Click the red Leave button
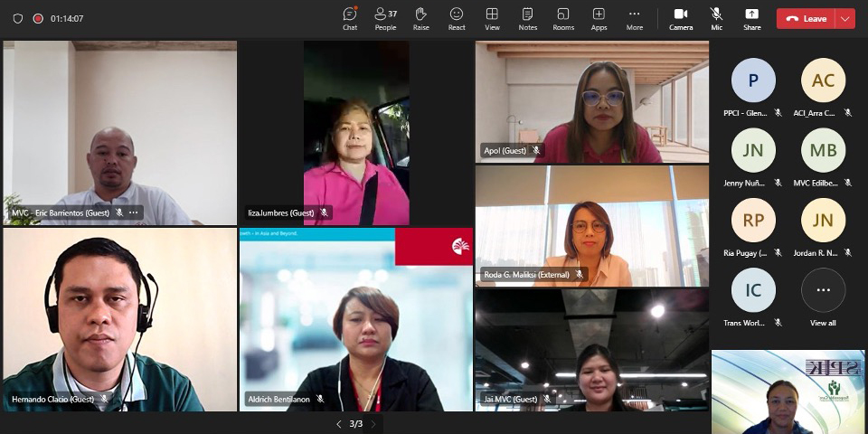This screenshot has width=868, height=434. pos(806,18)
